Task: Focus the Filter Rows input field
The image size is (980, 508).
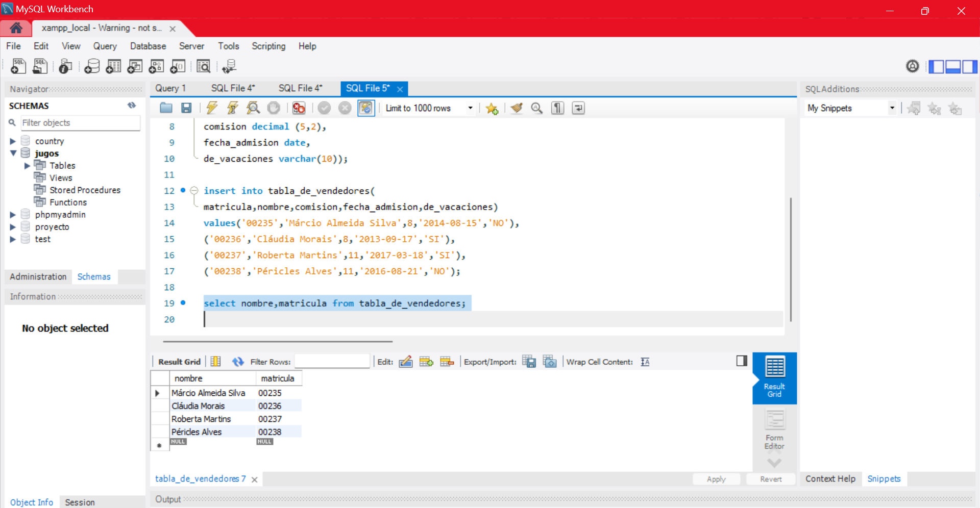Action: 332,361
